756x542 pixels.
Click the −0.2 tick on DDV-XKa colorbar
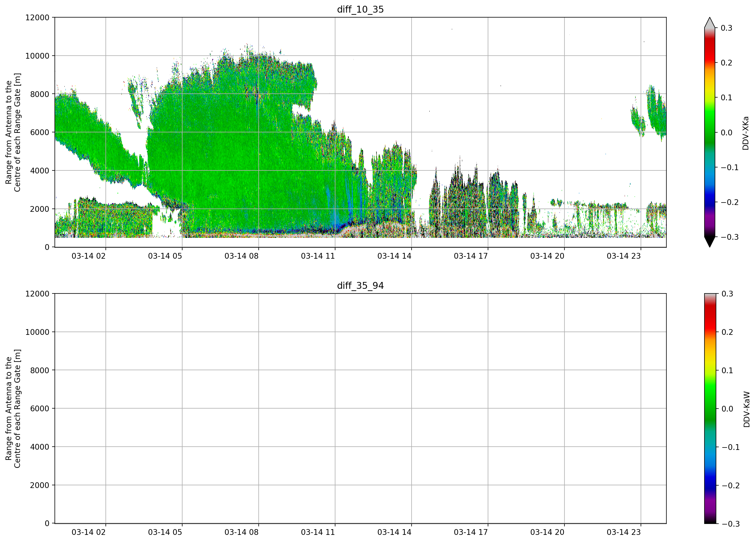pos(730,202)
